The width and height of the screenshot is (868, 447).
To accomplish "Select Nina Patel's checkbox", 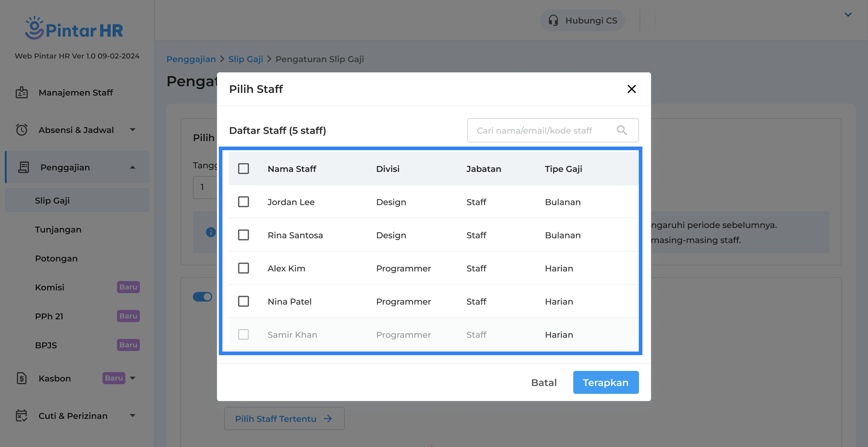I will [244, 301].
